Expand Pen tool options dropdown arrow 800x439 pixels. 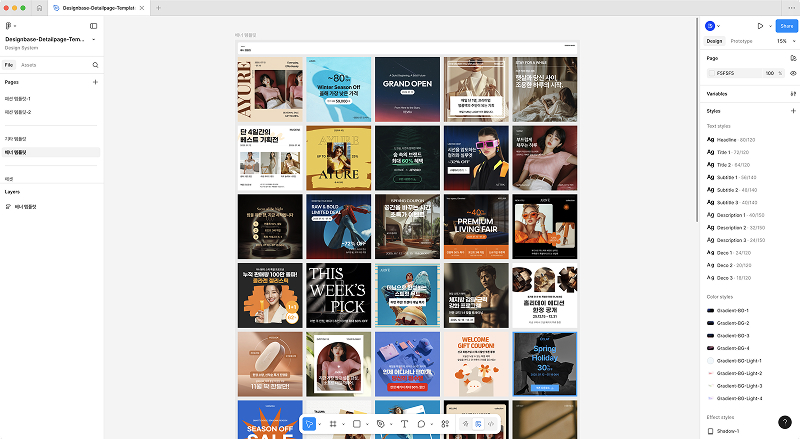[391, 424]
